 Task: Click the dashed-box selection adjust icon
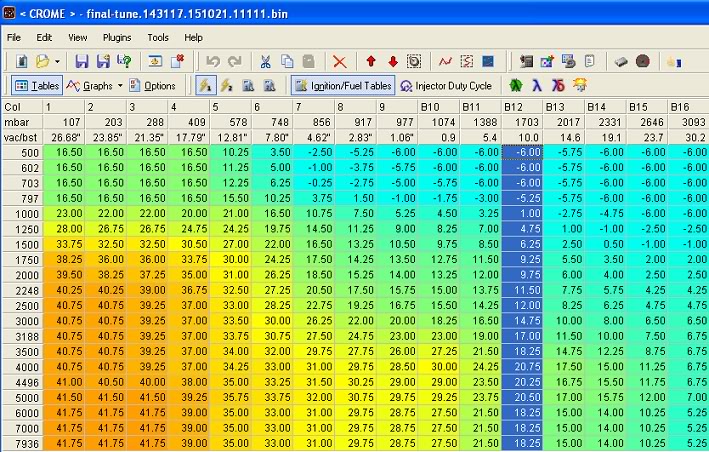click(x=414, y=61)
